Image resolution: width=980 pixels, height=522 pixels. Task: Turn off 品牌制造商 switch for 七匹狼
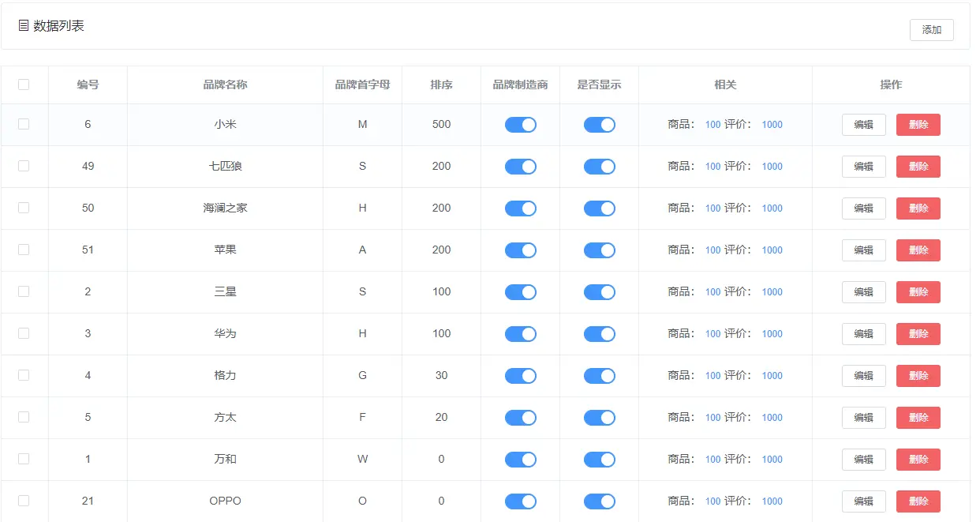point(521,167)
